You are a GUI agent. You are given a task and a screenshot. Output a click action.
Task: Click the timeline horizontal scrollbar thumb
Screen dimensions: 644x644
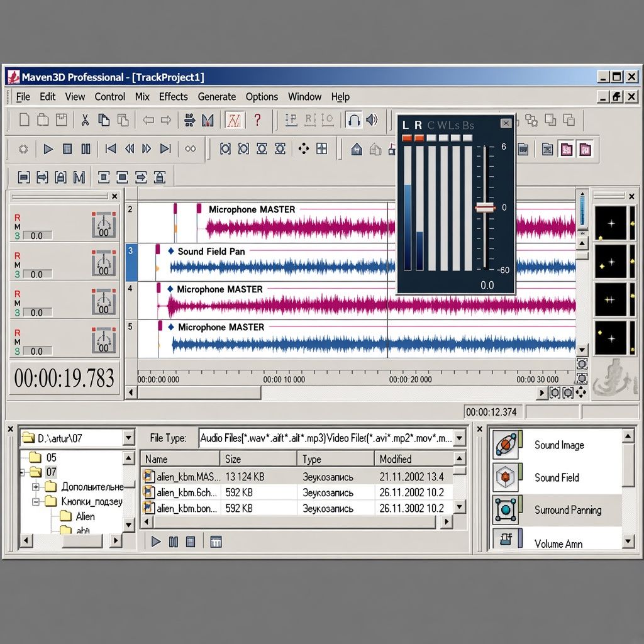(x=199, y=392)
